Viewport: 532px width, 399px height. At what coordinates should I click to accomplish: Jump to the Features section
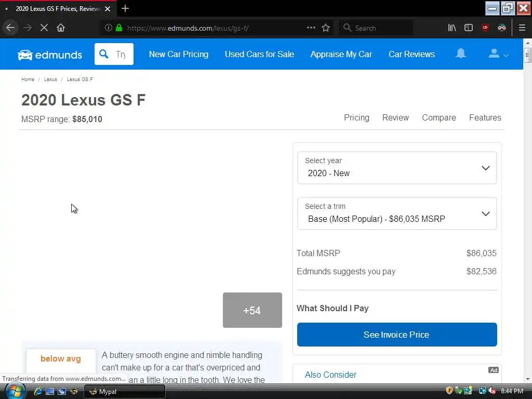(x=485, y=118)
